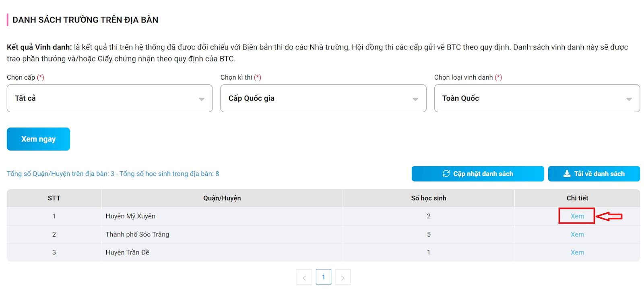The image size is (644, 291).
Task: Click the Số học sinh column header
Action: pyautogui.click(x=429, y=198)
